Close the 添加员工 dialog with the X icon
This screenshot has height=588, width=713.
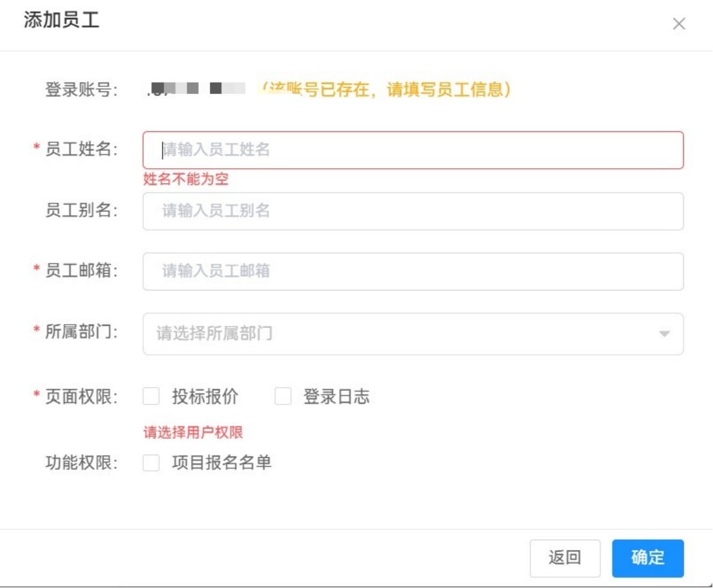pyautogui.click(x=678, y=24)
